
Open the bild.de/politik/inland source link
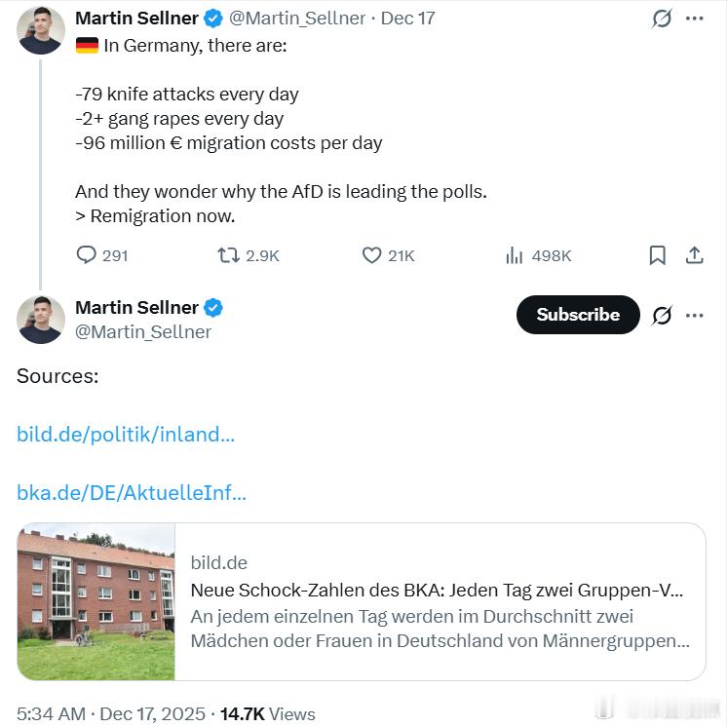click(126, 435)
